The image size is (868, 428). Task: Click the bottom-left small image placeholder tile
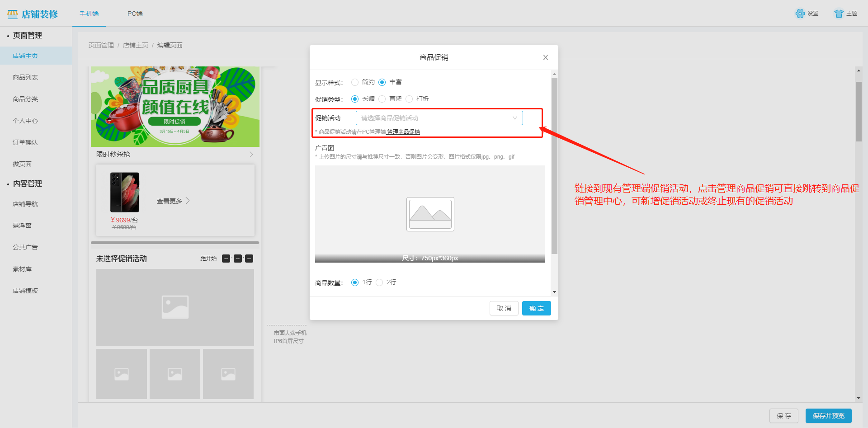click(121, 374)
